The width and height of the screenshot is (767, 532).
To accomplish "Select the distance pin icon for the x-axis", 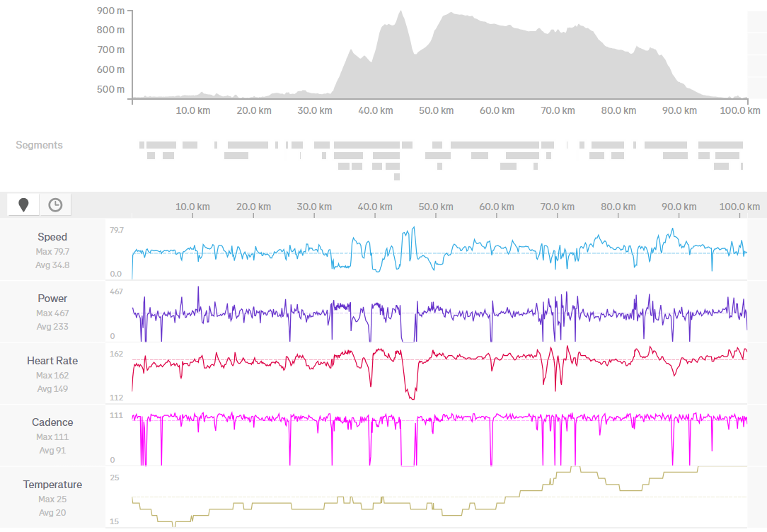I will click(23, 205).
